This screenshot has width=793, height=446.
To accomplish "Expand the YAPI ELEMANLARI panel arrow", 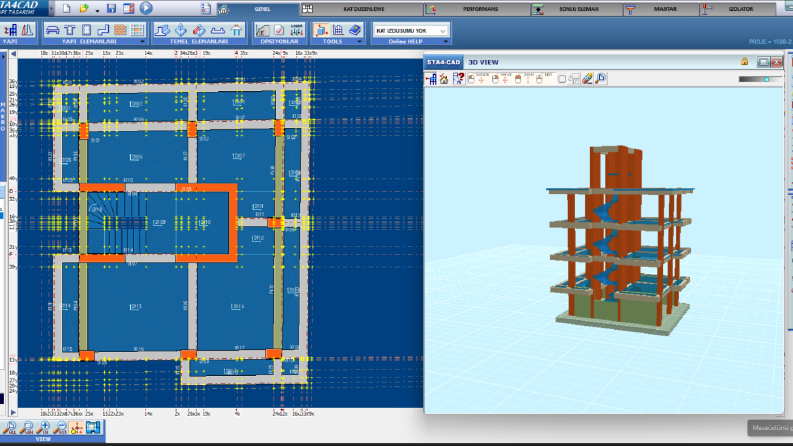I will (x=142, y=41).
